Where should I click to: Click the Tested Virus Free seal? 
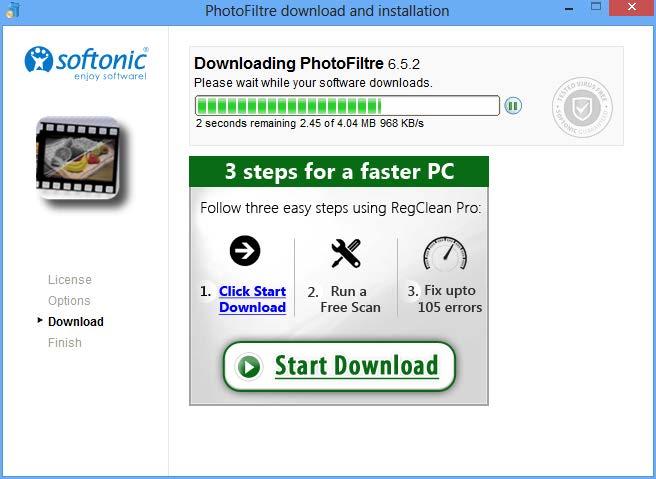click(582, 107)
